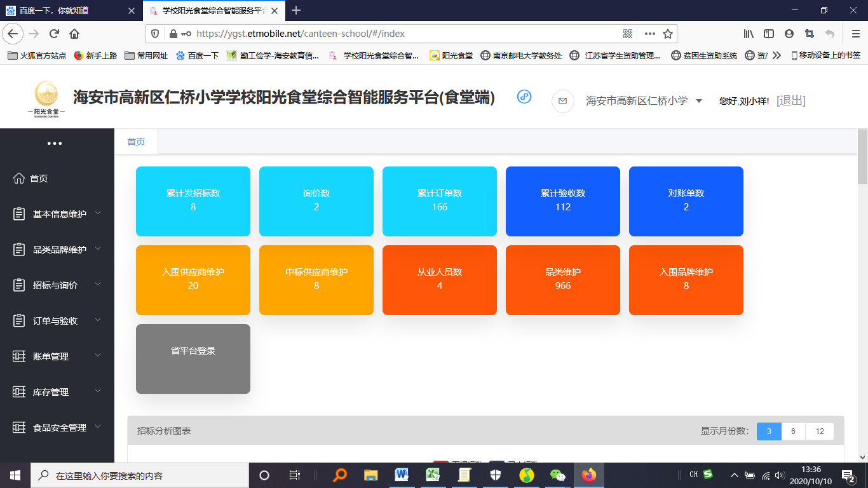
Task: Reload the page with the browser refresh icon
Action: 54,34
